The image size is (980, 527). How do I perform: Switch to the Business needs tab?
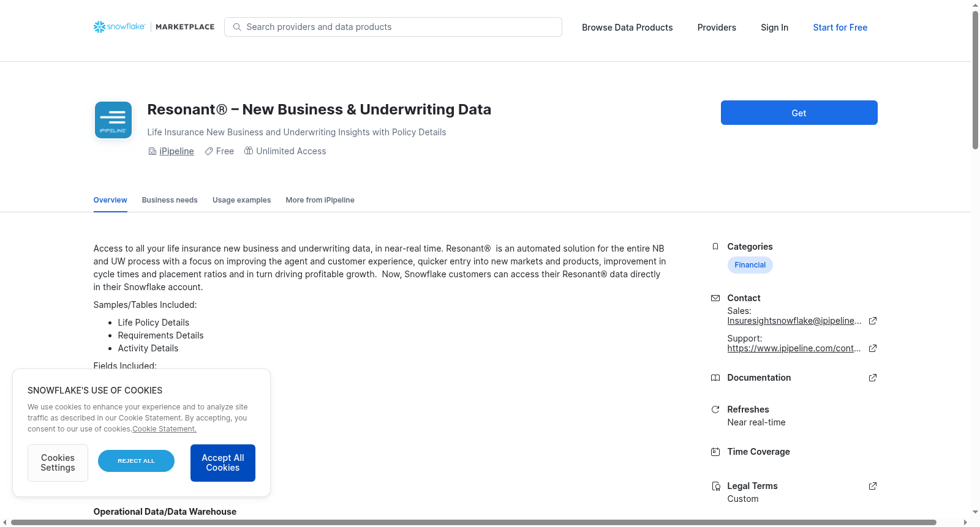[x=170, y=200]
